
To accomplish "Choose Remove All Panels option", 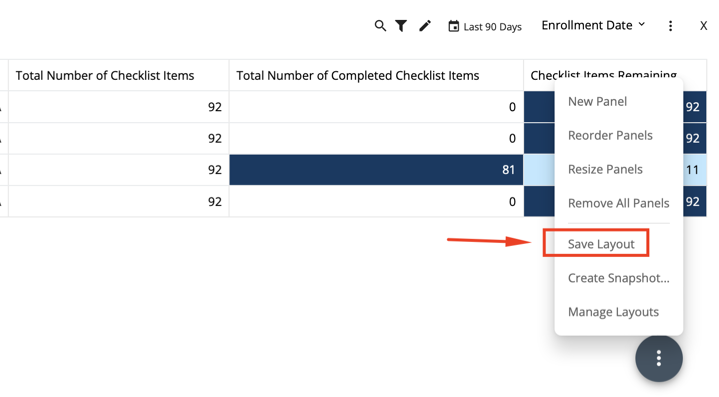I will [x=618, y=203].
